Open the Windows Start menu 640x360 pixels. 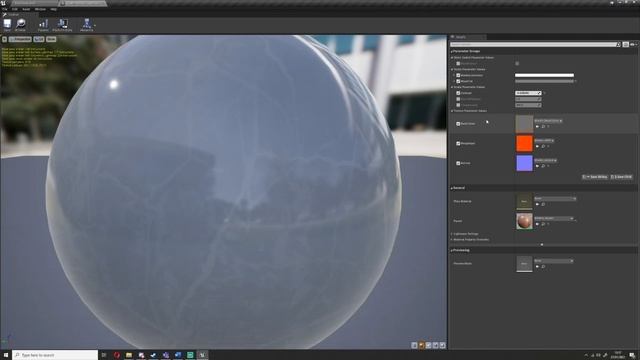[x=6, y=355]
